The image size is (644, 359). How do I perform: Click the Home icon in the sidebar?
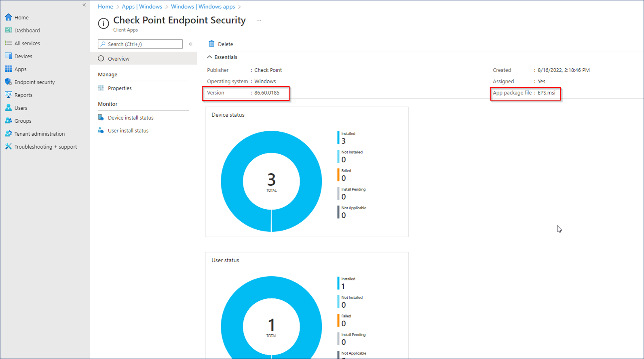8,17
